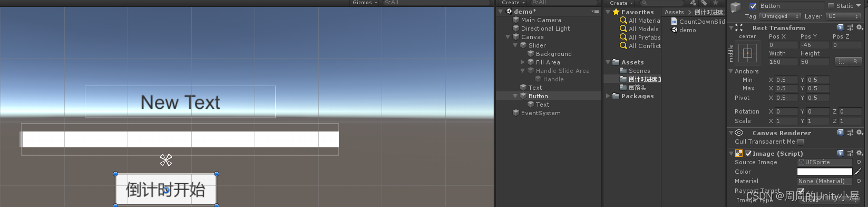Click the Assets breadcrumb in Project
Viewport: 868px width, 207px height.
click(x=674, y=12)
